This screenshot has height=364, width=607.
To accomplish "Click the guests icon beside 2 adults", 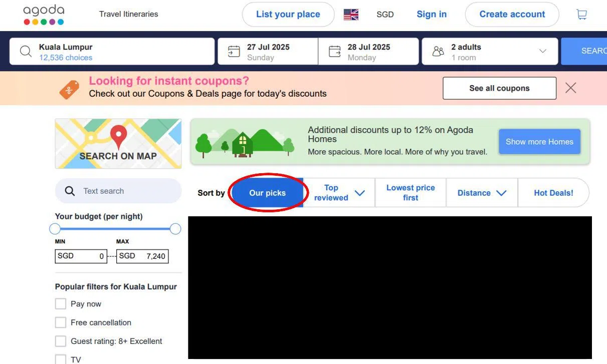I will (438, 52).
